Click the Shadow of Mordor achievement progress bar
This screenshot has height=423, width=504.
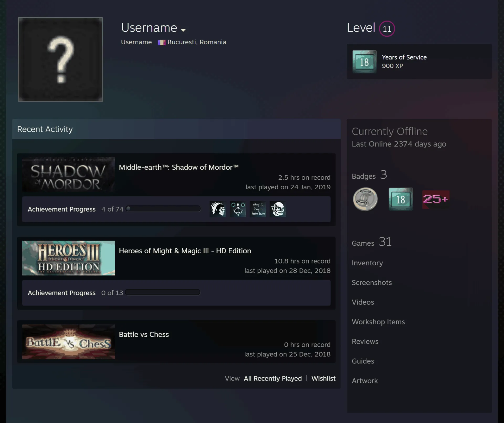(x=163, y=209)
